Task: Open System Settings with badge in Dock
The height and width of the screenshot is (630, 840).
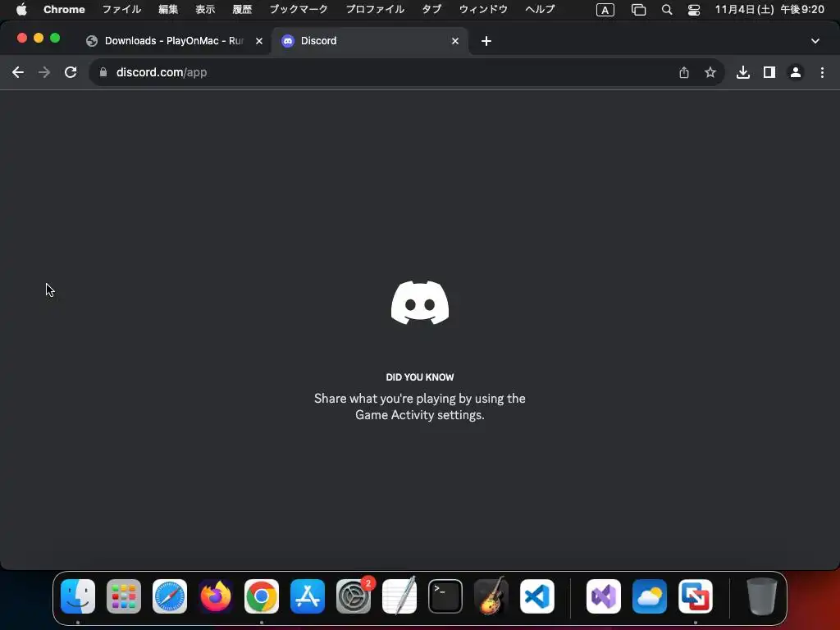Action: 354,596
